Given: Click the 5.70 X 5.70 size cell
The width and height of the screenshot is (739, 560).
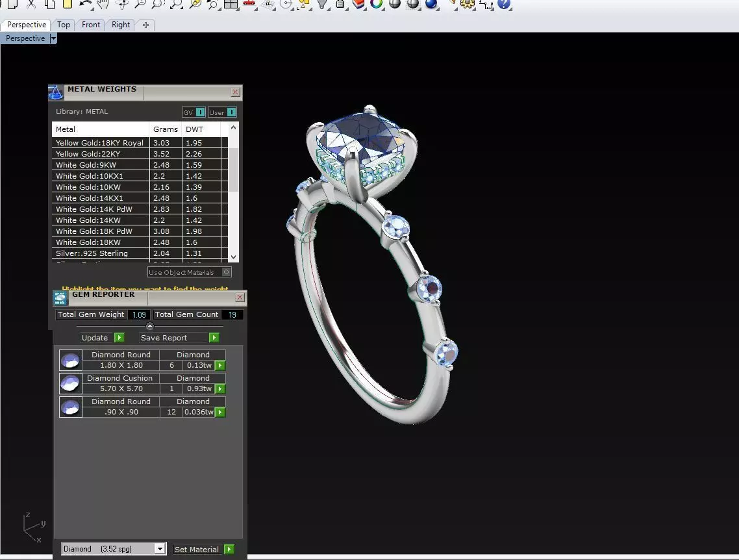Looking at the screenshot, I should click(121, 389).
